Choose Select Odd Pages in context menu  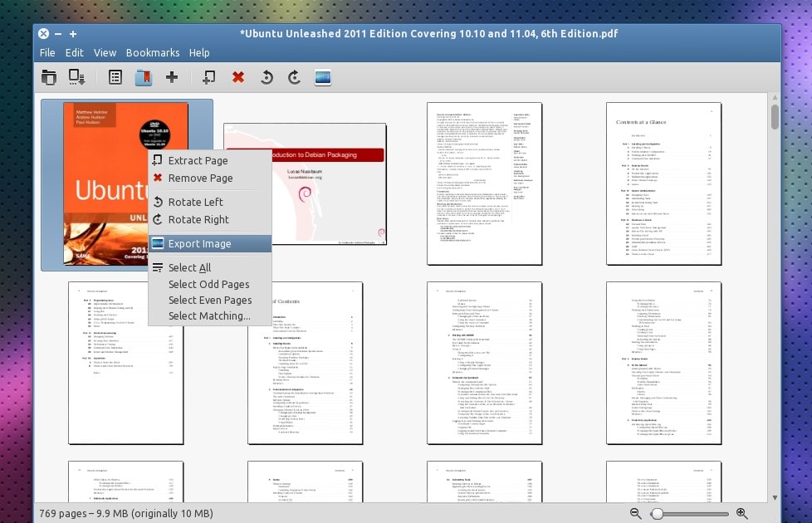pos(210,284)
